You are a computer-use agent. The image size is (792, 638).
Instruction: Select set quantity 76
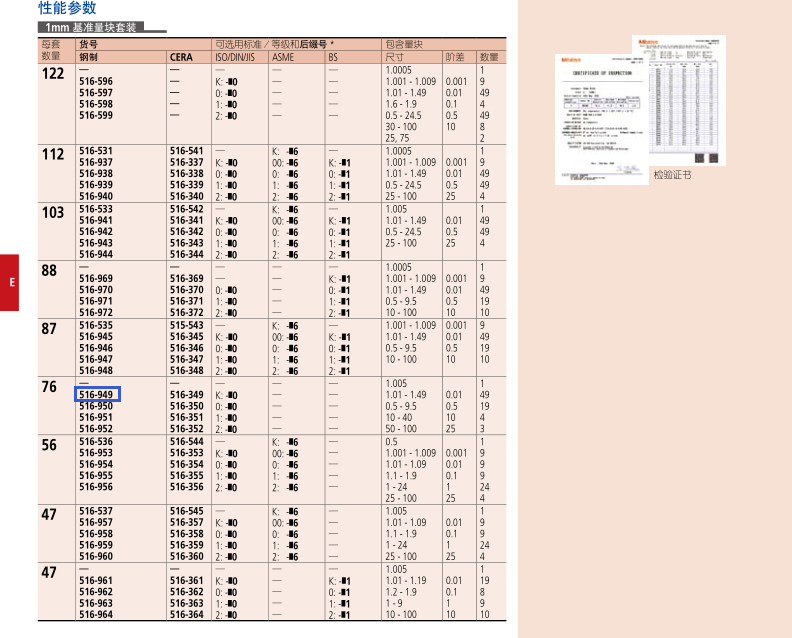[x=49, y=387]
